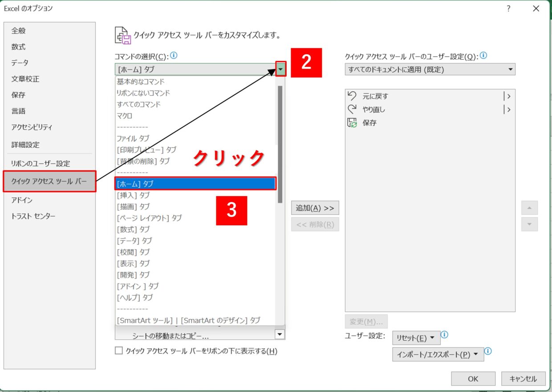Open the インポート/エクスポート dropdown button

pos(438,355)
